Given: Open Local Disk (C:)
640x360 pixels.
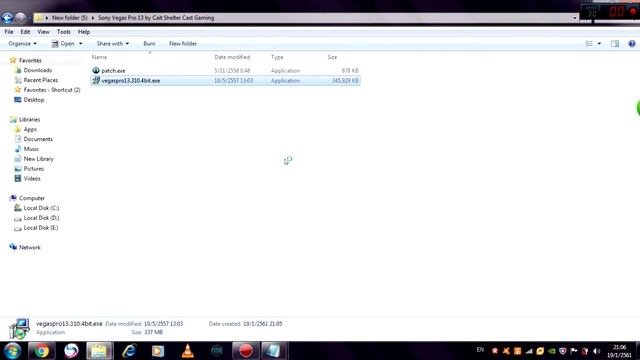Looking at the screenshot, I should [x=41, y=208].
